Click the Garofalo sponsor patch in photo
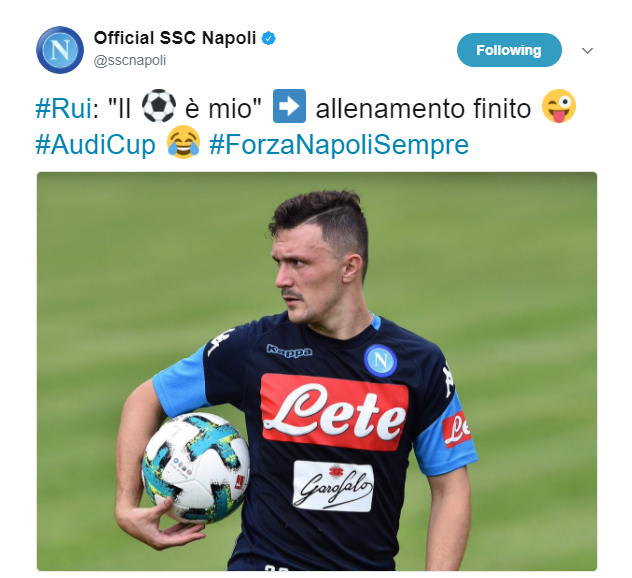This screenshot has height=578, width=632. point(333,486)
